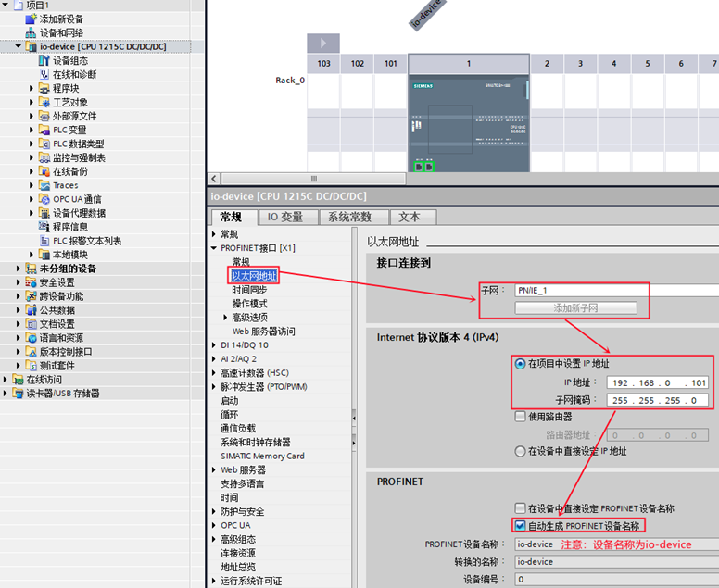Click the Add new device (添加新设备) icon

tap(31, 19)
